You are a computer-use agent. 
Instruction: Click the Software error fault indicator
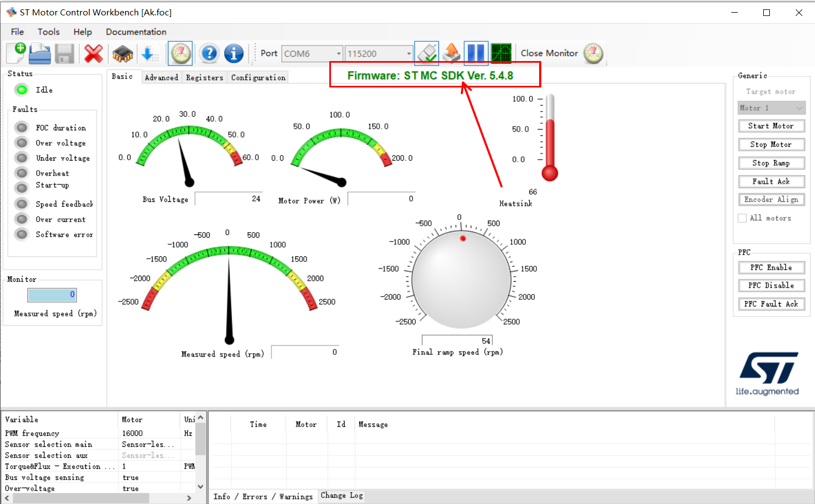(22, 234)
